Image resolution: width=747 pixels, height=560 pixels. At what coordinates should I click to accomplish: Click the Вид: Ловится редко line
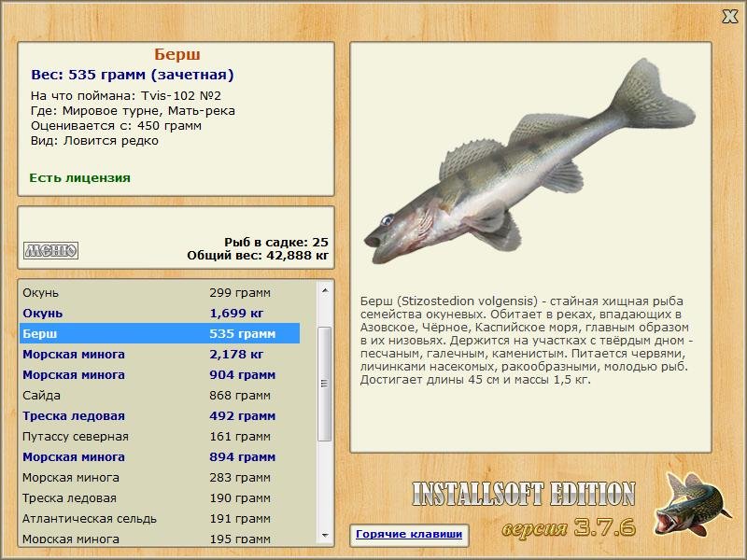[x=94, y=141]
